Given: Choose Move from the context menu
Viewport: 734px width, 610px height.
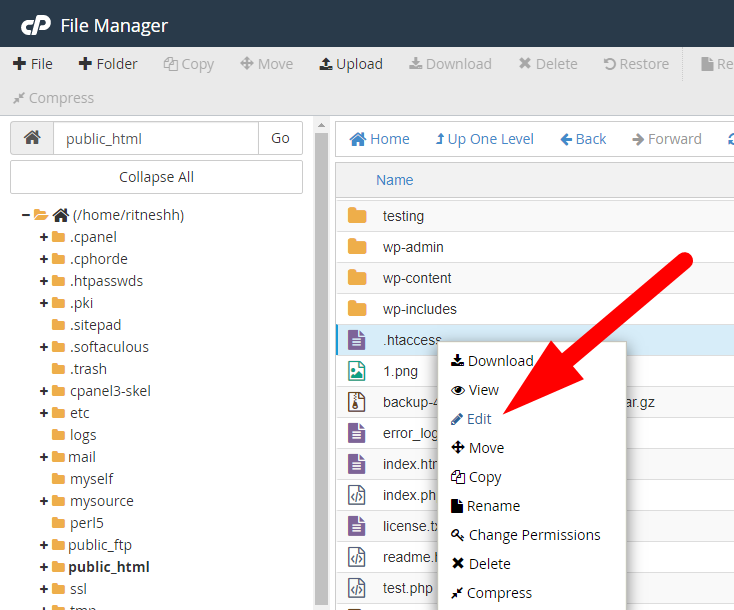Looking at the screenshot, I should (477, 448).
